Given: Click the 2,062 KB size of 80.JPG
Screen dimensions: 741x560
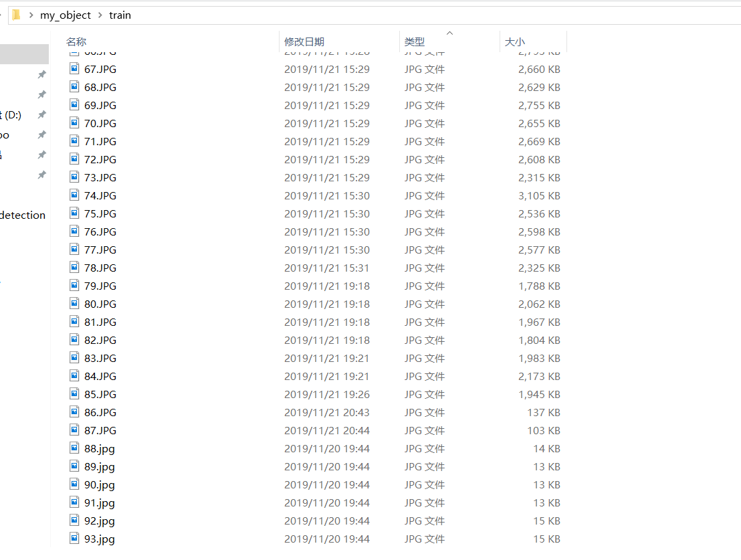Looking at the screenshot, I should (539, 304).
